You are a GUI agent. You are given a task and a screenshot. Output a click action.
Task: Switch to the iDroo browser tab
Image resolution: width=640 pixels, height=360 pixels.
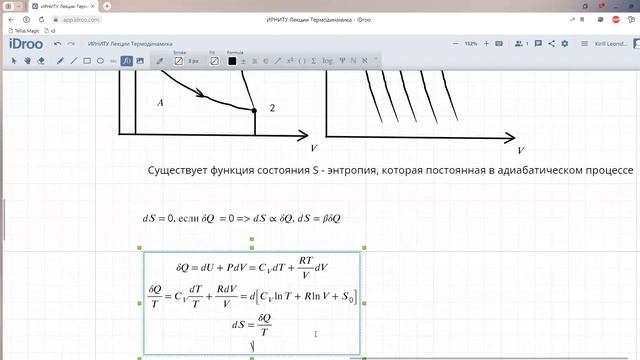click(63, 6)
